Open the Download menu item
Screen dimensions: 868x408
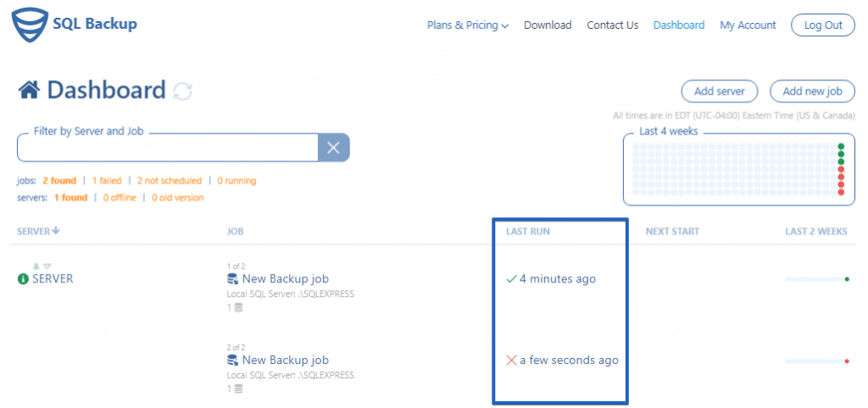click(x=548, y=25)
